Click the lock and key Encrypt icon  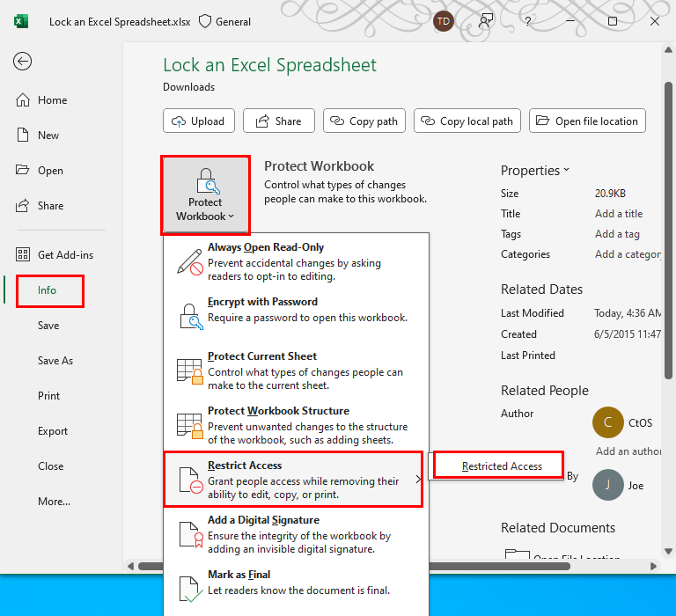pyautogui.click(x=190, y=317)
